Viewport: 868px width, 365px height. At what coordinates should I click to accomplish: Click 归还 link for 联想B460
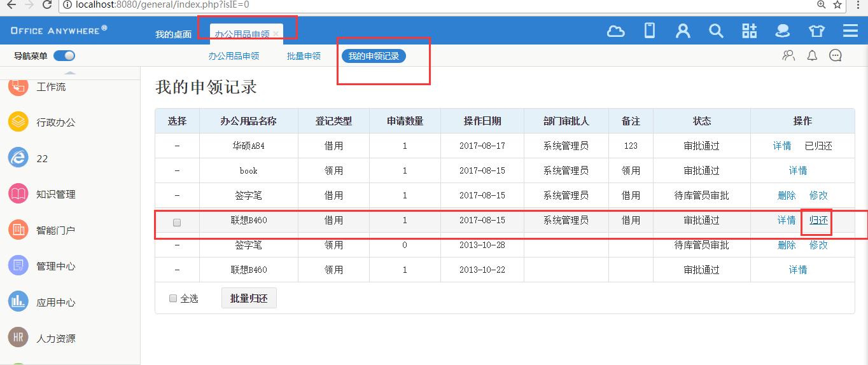[x=818, y=220]
